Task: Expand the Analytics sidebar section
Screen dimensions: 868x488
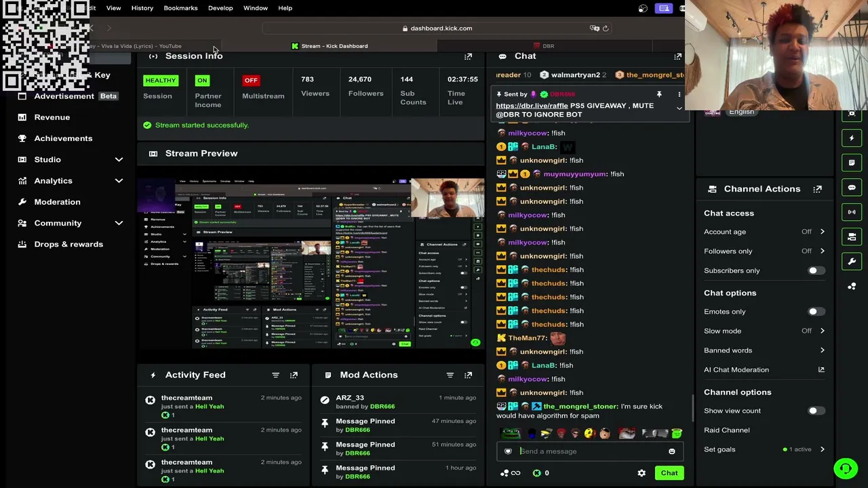Action: 119,181
